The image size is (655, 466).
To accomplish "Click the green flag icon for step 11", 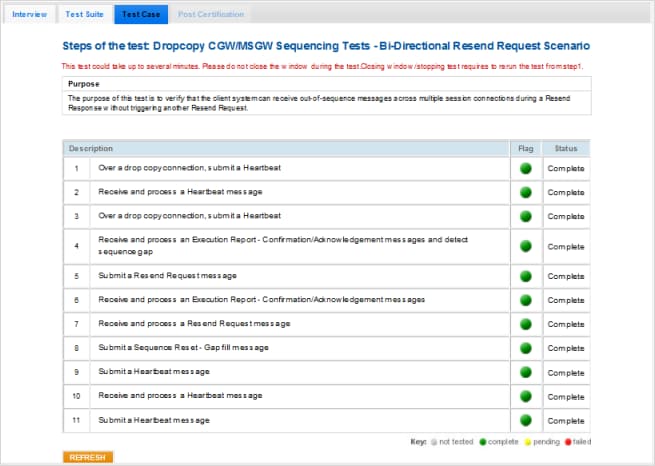I will tap(525, 421).
